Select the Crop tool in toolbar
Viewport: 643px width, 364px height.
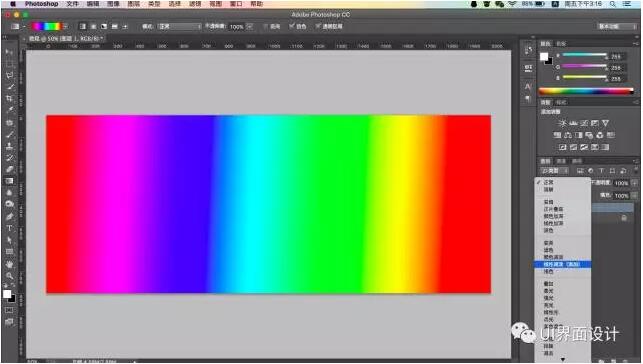point(9,99)
